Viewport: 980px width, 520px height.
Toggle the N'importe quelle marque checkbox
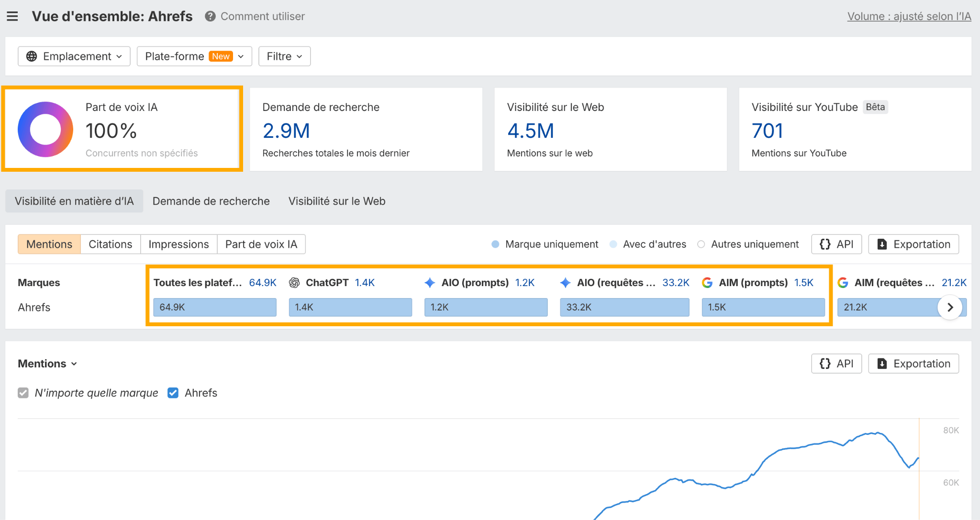[23, 393]
